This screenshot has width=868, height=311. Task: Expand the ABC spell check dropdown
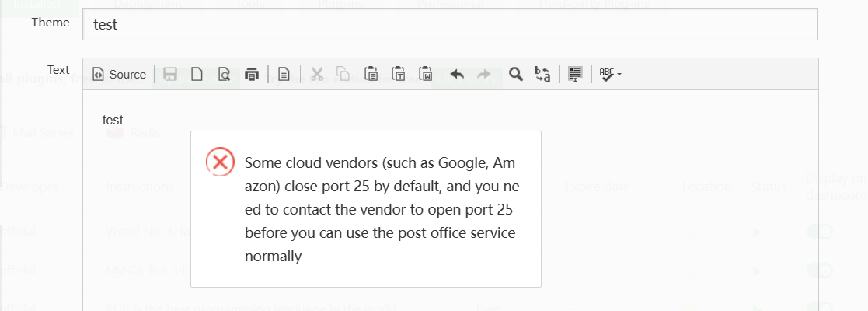tap(610, 75)
